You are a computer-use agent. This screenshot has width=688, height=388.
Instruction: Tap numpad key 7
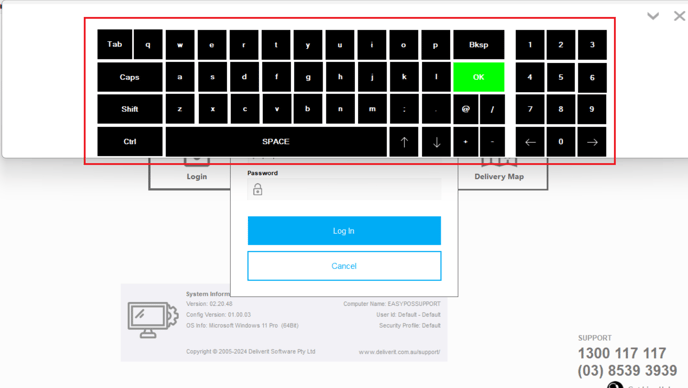[x=530, y=109]
